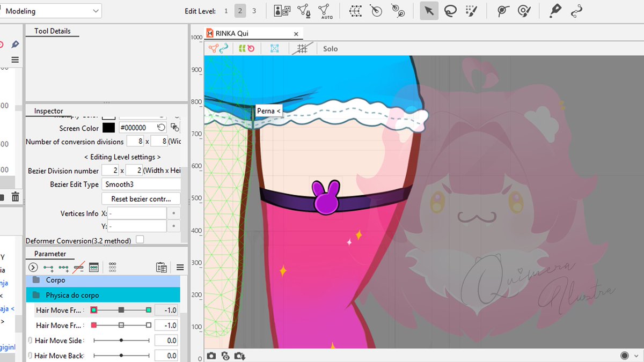Screen dimensions: 644x362
Task: Click the Bezier Division number width field
Action: [110, 171]
